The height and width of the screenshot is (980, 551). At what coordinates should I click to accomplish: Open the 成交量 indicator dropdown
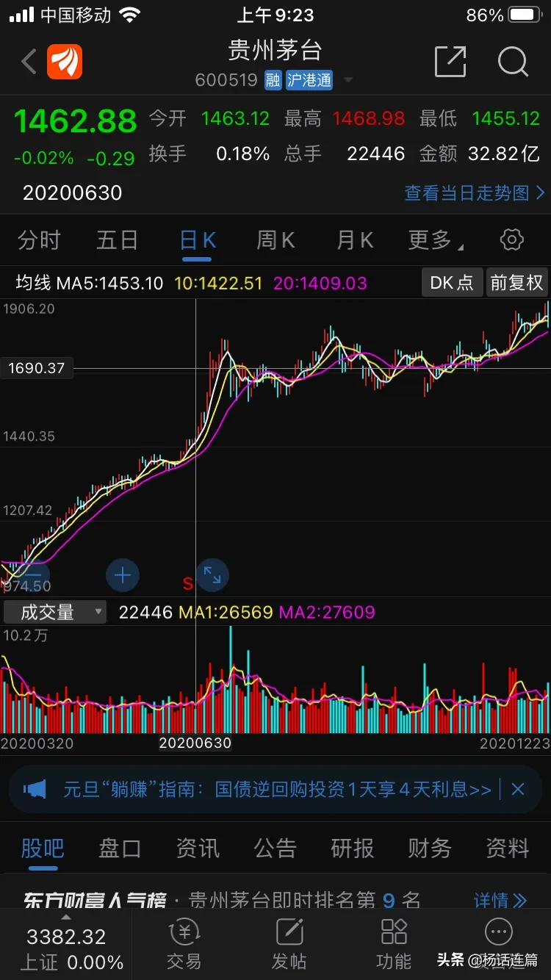[x=54, y=612]
